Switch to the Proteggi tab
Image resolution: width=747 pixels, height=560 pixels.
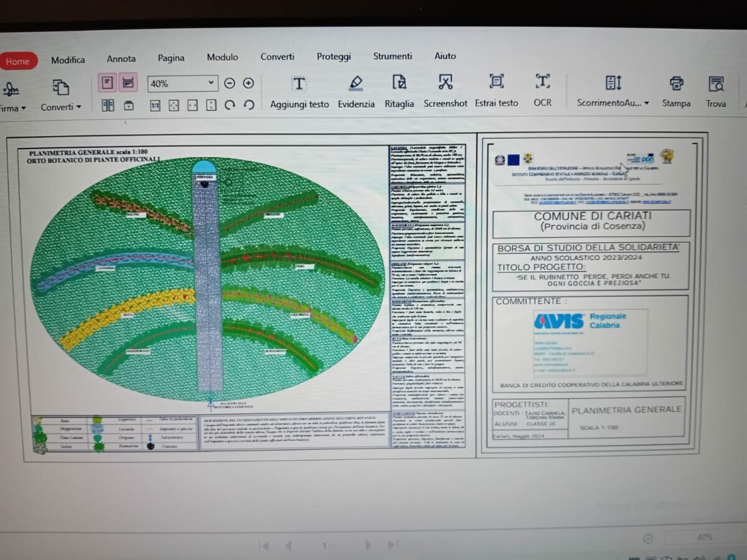334,57
